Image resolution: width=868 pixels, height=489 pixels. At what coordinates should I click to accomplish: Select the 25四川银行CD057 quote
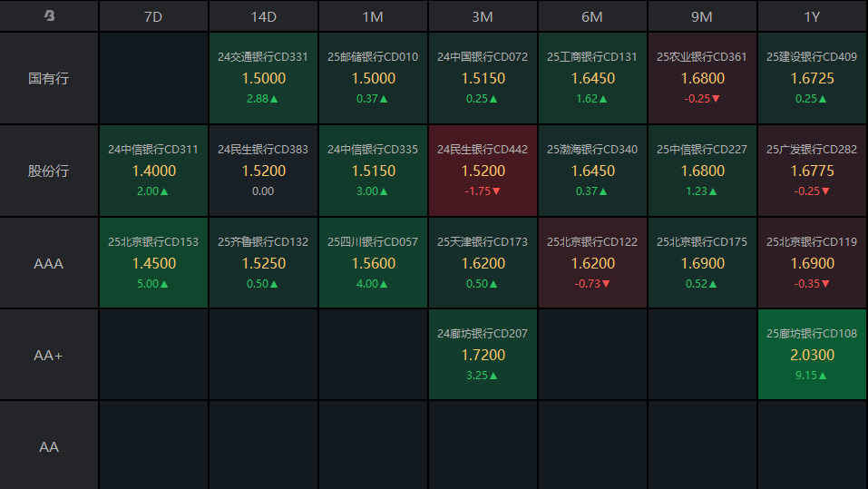click(373, 263)
